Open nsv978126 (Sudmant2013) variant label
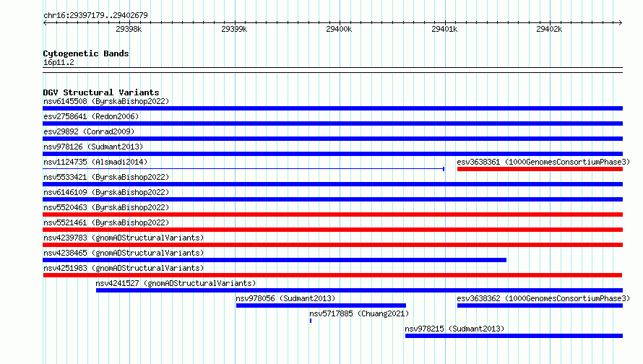Screen dimensions: 643x364 [93, 147]
